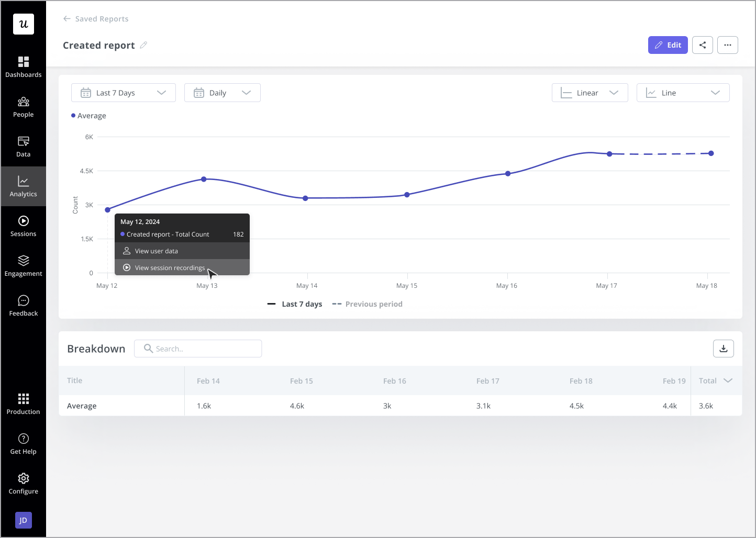Go to People in sidebar

click(x=24, y=107)
